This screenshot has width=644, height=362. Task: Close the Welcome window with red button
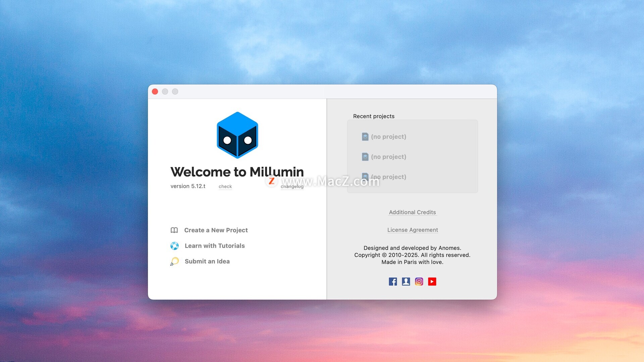click(155, 92)
